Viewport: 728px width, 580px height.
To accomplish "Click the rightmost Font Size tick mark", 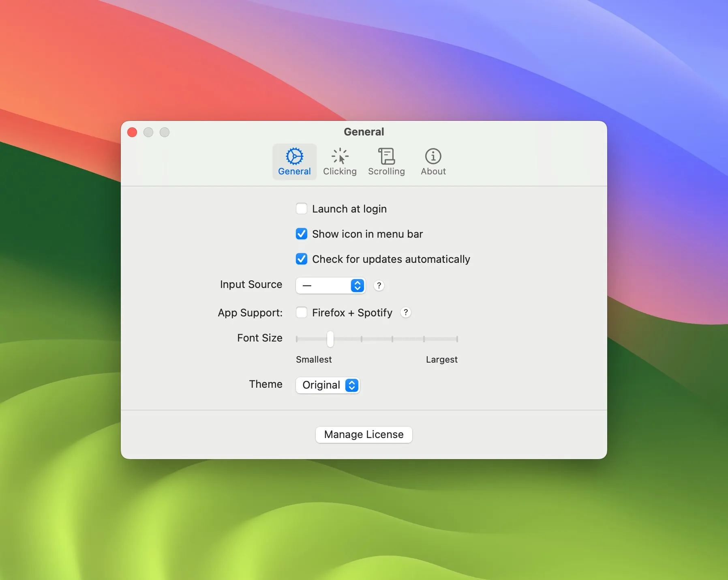I will point(457,339).
